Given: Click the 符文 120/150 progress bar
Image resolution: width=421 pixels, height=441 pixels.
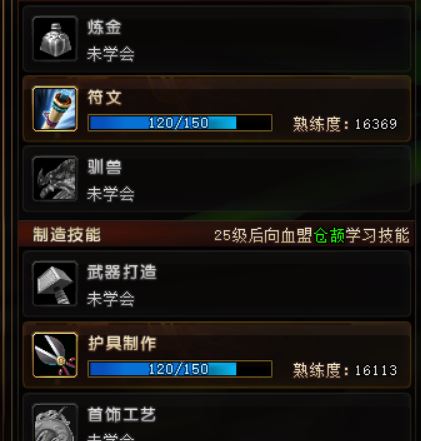Looking at the screenshot, I should coord(180,123).
